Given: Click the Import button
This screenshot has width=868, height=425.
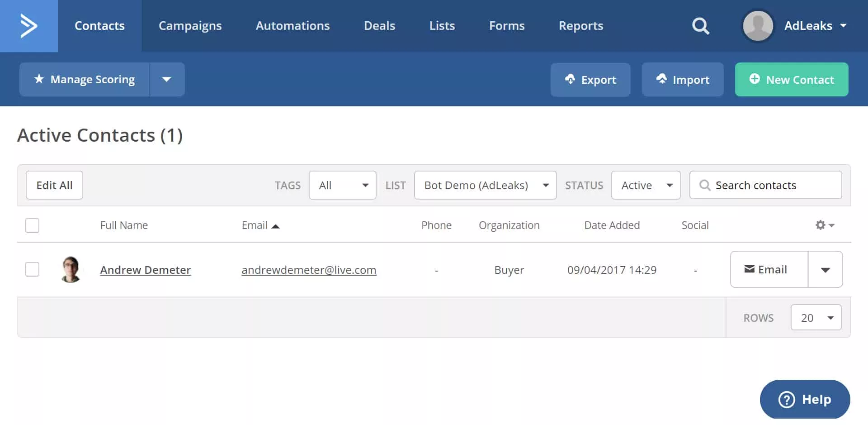Looking at the screenshot, I should [683, 80].
